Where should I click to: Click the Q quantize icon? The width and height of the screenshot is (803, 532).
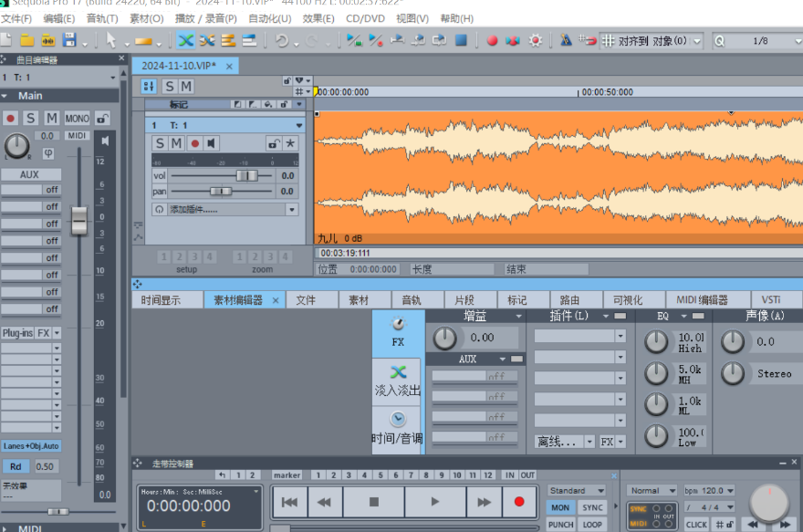[x=720, y=41]
